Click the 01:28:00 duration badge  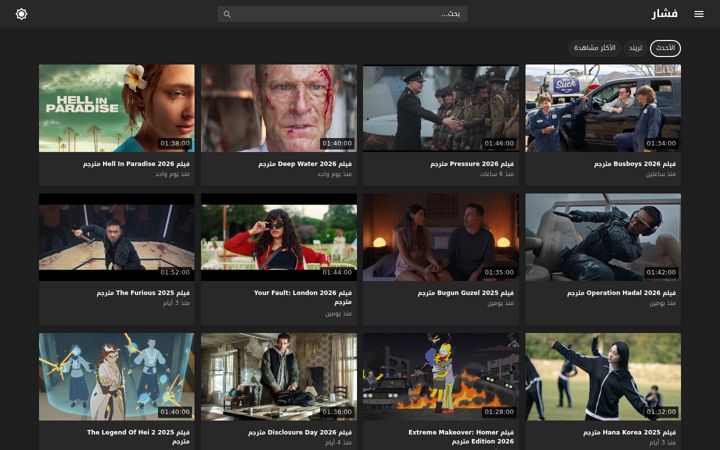pos(499,412)
